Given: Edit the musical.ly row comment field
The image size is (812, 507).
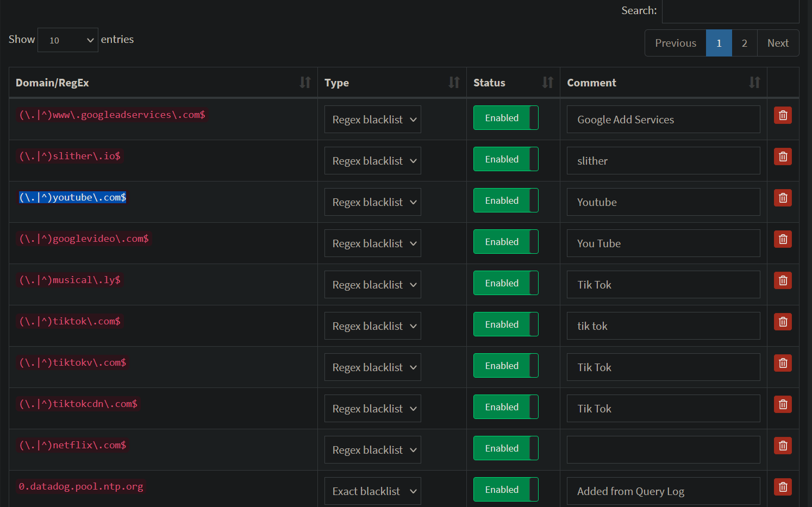Looking at the screenshot, I should (664, 285).
